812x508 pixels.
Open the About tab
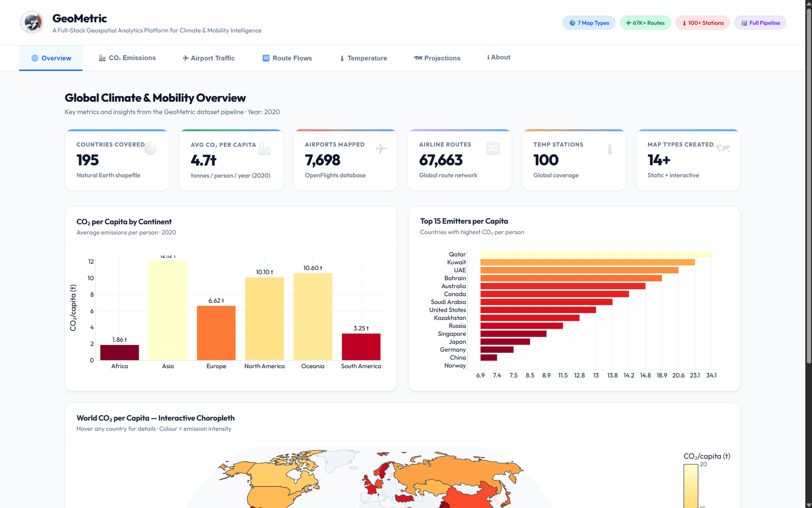pos(499,58)
